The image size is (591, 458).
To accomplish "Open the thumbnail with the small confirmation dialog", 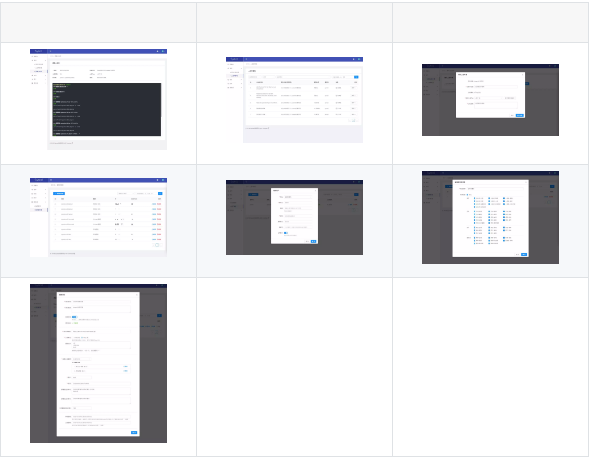I will tap(490, 100).
